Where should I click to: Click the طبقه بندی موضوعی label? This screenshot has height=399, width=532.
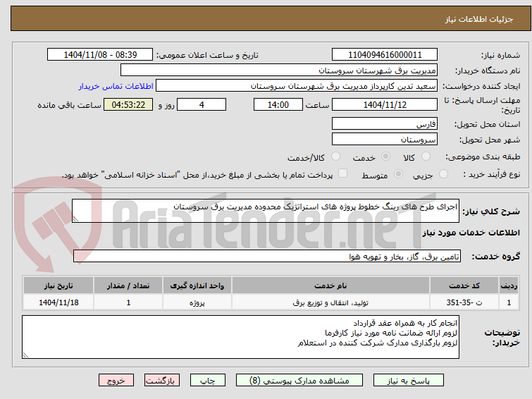pos(483,156)
